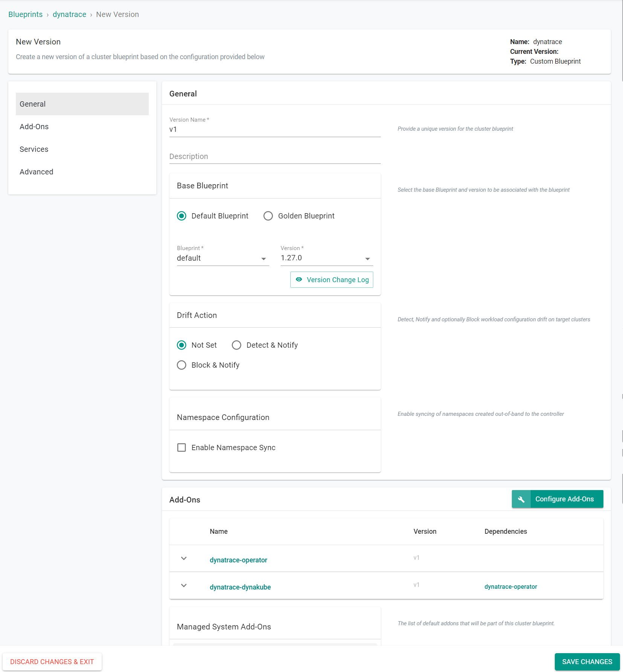
Task: Click Version Change Log button
Action: click(x=332, y=279)
